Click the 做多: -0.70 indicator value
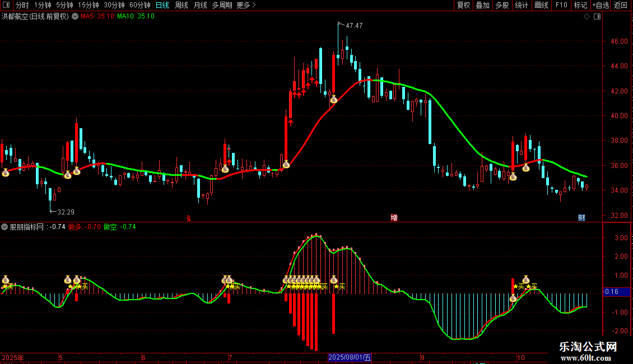 pos(85,227)
